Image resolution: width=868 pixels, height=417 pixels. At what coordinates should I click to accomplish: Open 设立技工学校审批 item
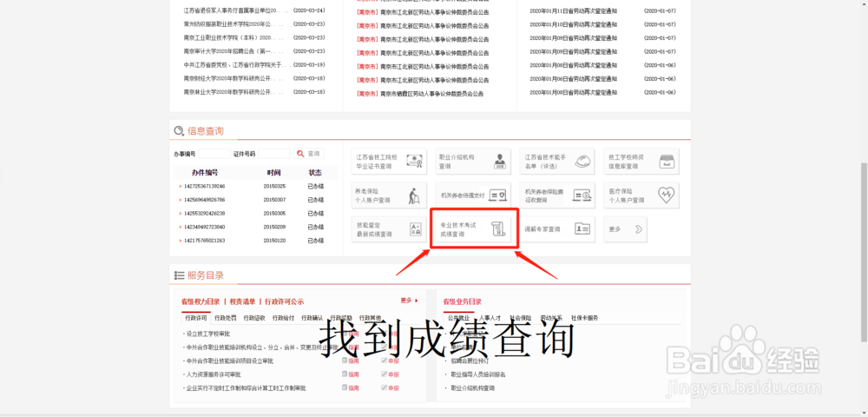[x=207, y=334]
